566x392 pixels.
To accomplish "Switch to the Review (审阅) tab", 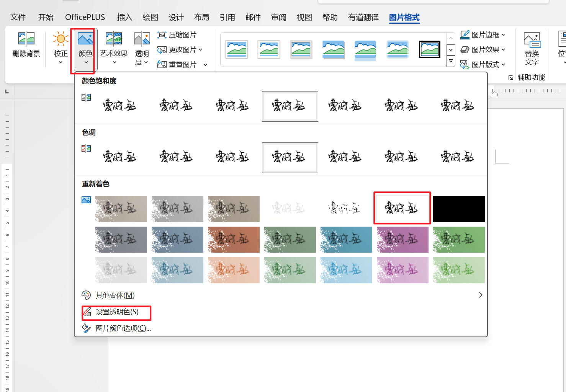I will click(x=279, y=17).
